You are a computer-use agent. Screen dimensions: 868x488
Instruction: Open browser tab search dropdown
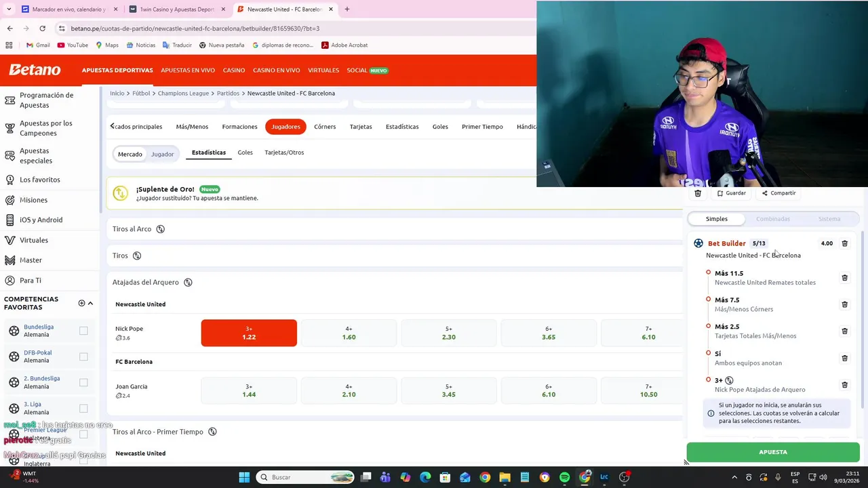coord(9,9)
